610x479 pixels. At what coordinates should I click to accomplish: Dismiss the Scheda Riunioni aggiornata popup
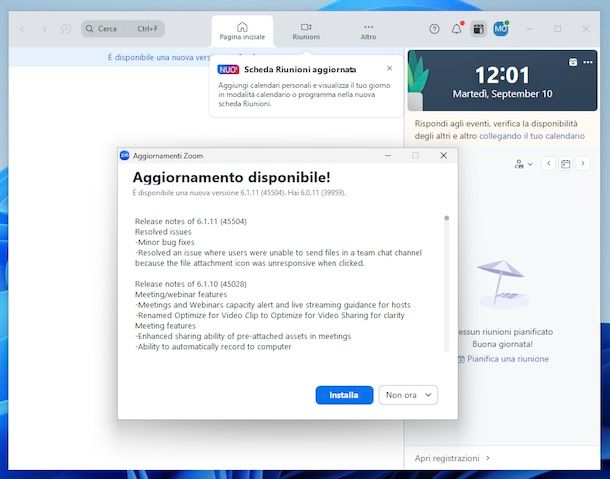pos(389,68)
